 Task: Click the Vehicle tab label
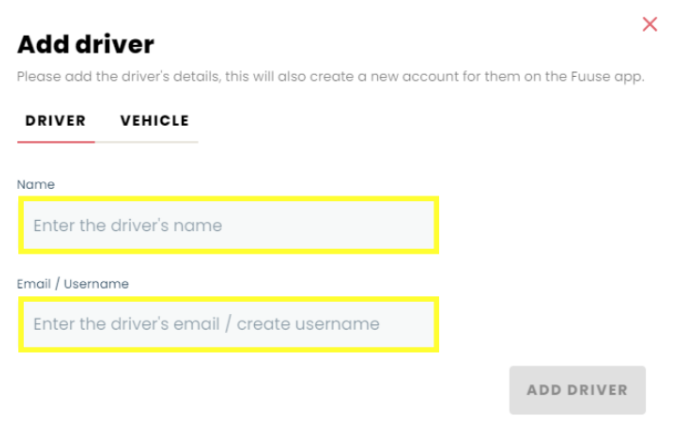(154, 121)
